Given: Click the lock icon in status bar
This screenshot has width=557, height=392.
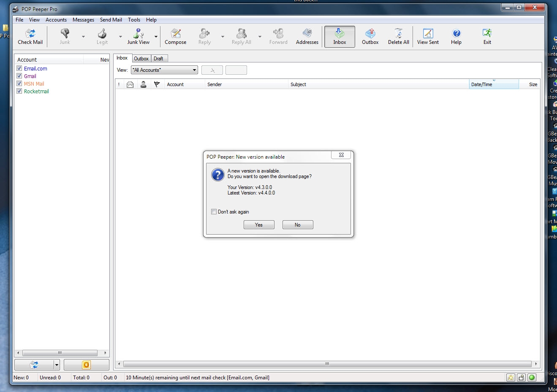Looking at the screenshot, I should click(522, 378).
